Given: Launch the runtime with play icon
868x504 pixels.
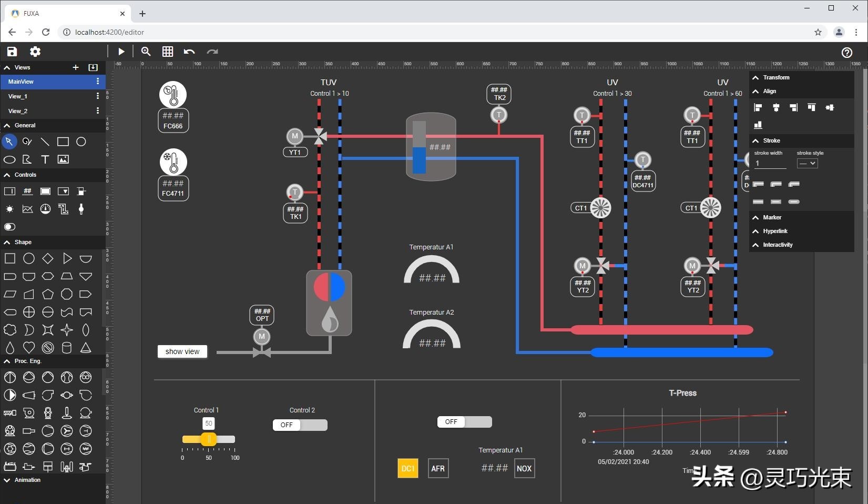Looking at the screenshot, I should pos(121,52).
